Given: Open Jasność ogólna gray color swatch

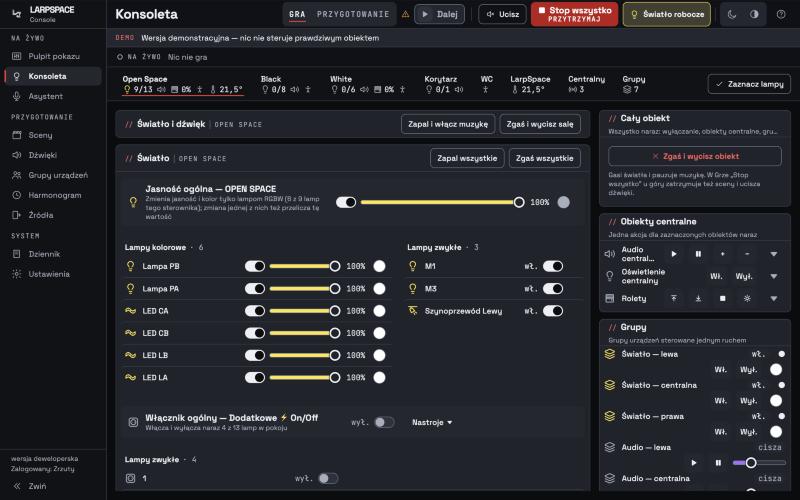Looking at the screenshot, I should [x=563, y=203].
